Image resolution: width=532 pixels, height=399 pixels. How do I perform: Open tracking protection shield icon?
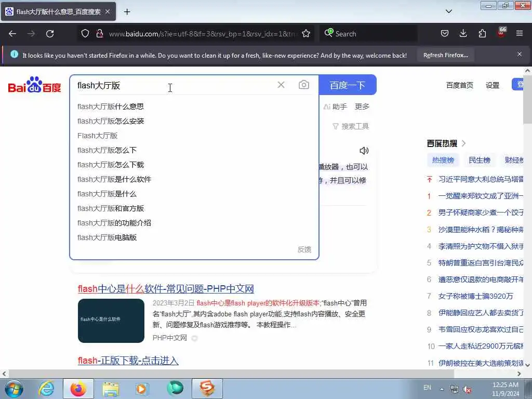point(85,34)
